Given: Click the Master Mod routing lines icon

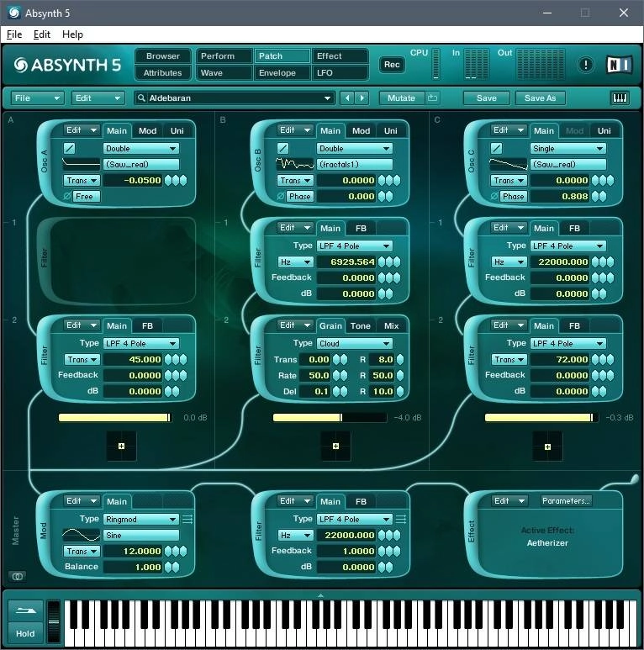Looking at the screenshot, I should 187,519.
